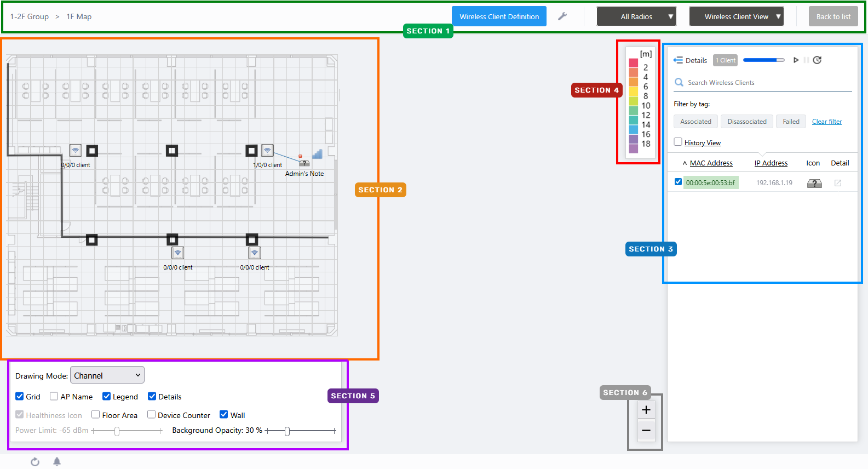
Task: Click the zoom out minus button
Action: pyautogui.click(x=646, y=431)
